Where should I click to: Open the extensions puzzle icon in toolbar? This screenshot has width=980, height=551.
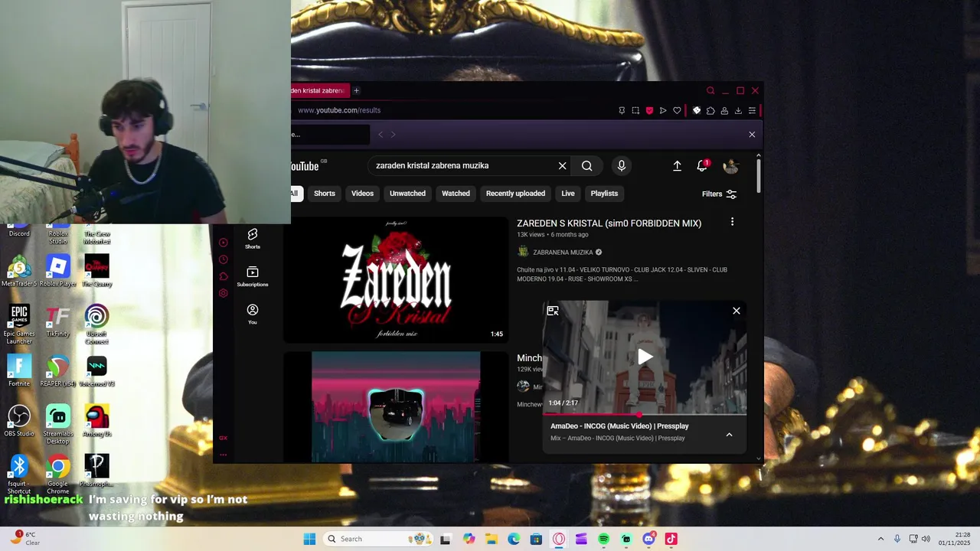(x=710, y=110)
